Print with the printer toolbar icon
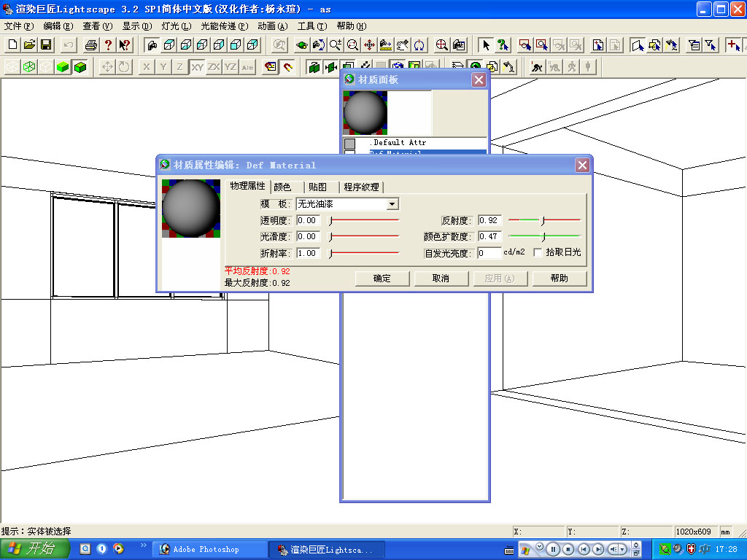The height and width of the screenshot is (560, 747). click(91, 45)
